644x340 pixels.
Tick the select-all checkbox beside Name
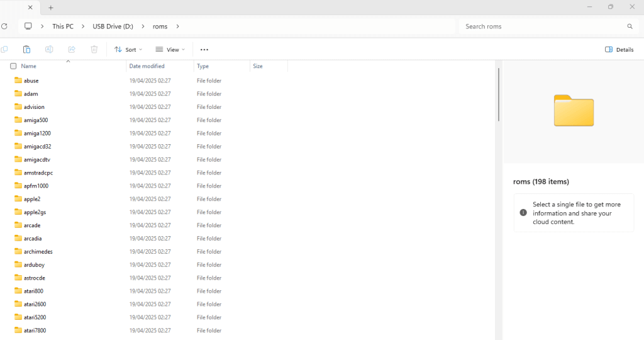coord(13,66)
